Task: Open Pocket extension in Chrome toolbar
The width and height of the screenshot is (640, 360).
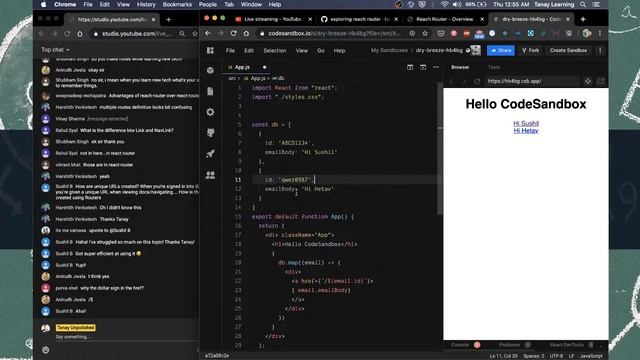Action: [x=441, y=33]
